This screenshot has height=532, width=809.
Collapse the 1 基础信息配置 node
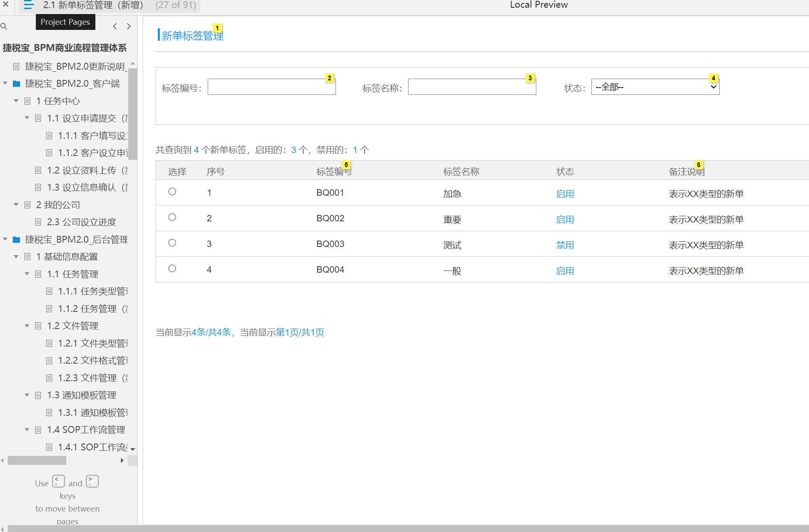click(16, 257)
